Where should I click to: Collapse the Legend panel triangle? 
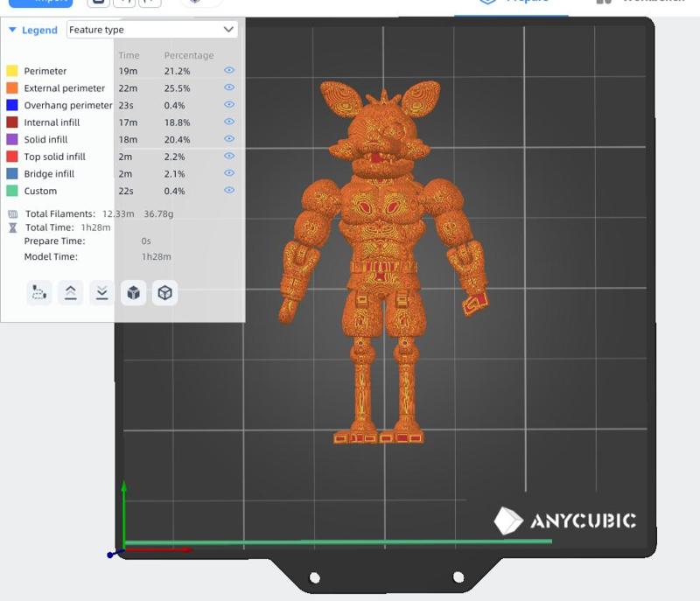[x=12, y=30]
